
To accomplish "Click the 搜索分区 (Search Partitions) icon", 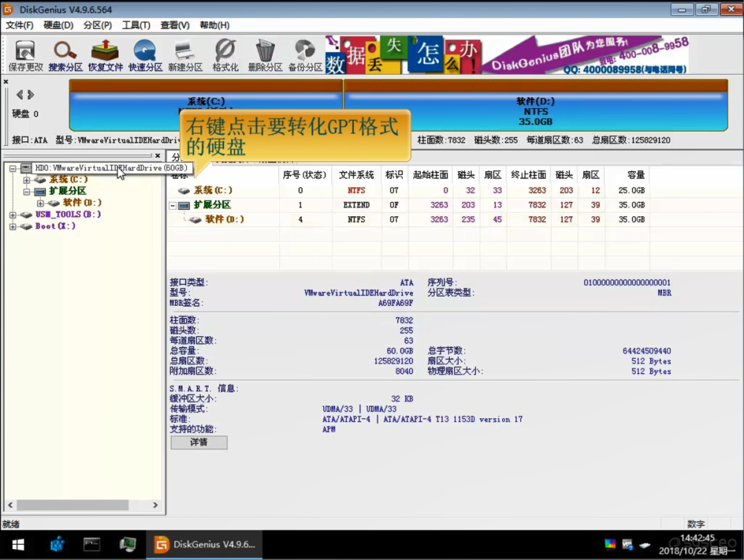I will point(65,55).
